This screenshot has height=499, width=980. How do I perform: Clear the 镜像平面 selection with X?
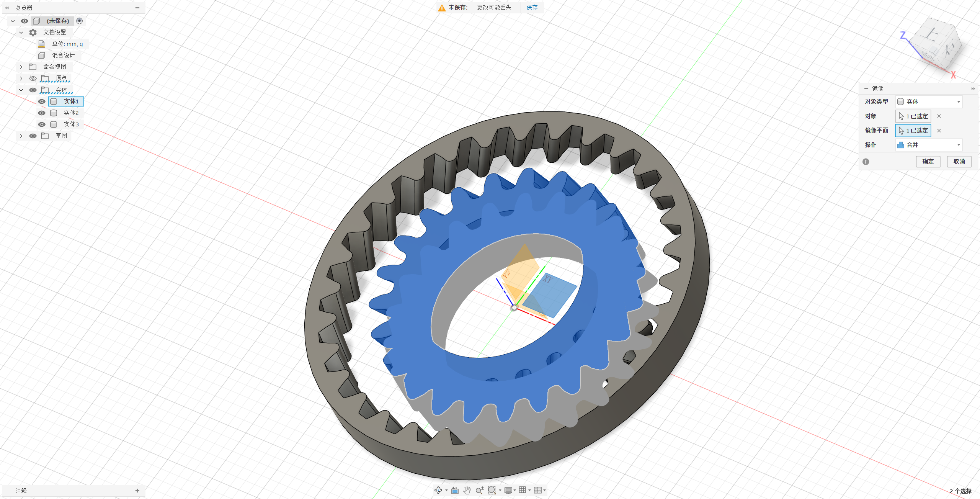939,131
